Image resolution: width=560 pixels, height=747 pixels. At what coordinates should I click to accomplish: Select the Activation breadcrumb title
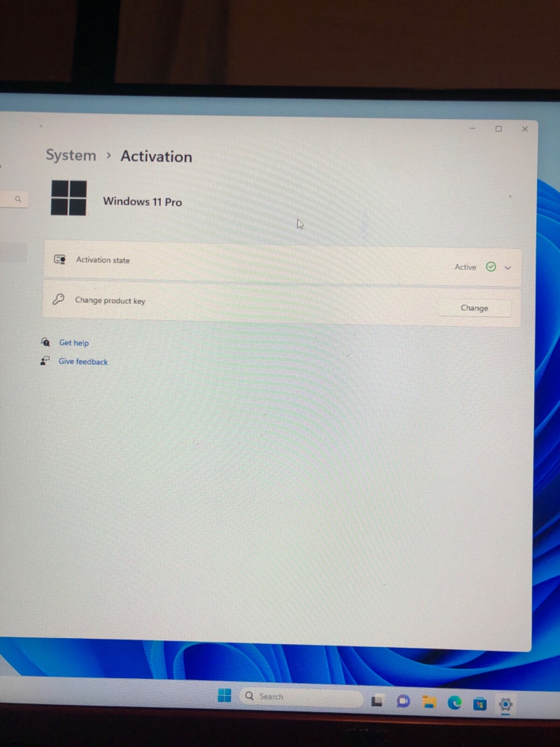156,156
